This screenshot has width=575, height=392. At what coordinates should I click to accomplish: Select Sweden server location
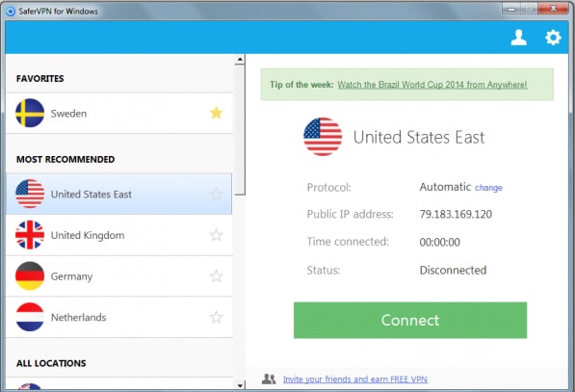coord(119,113)
